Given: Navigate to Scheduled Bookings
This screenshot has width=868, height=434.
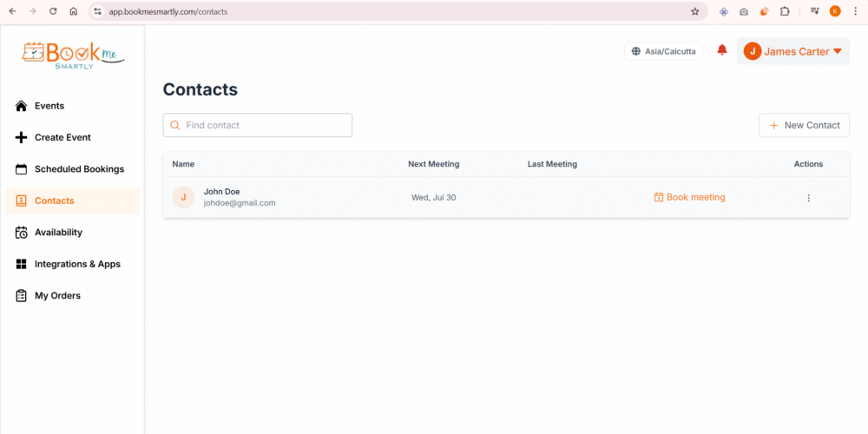Looking at the screenshot, I should (x=79, y=169).
